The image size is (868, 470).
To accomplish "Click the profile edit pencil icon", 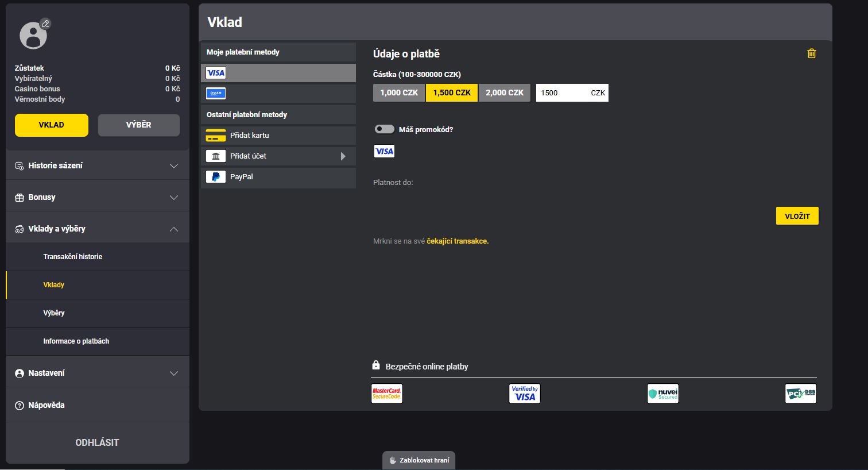I will (x=45, y=24).
